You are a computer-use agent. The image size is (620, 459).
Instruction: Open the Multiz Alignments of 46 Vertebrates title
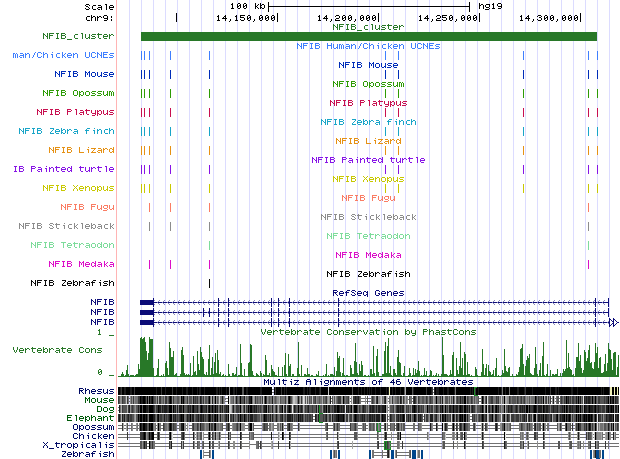tap(367, 382)
